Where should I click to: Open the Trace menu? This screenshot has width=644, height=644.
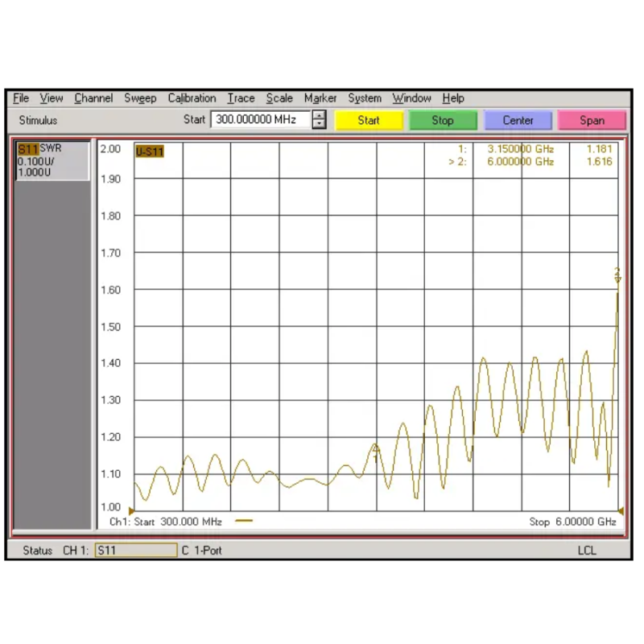(x=241, y=98)
